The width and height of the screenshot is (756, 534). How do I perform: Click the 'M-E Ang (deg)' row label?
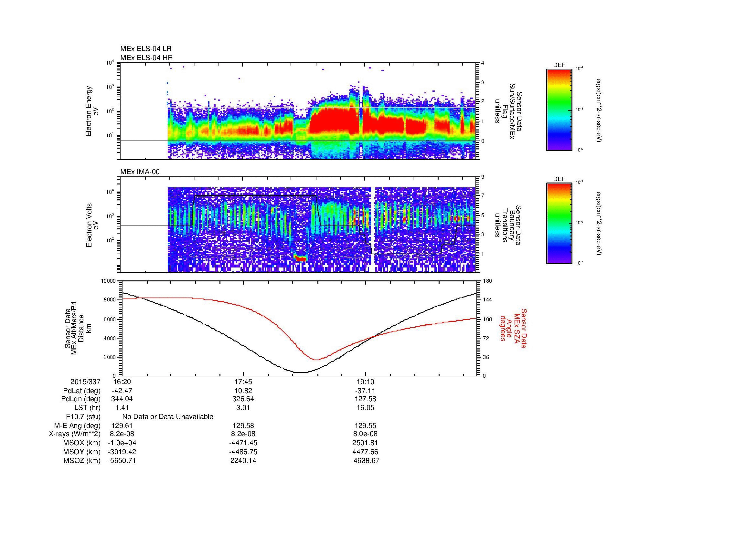(77, 425)
